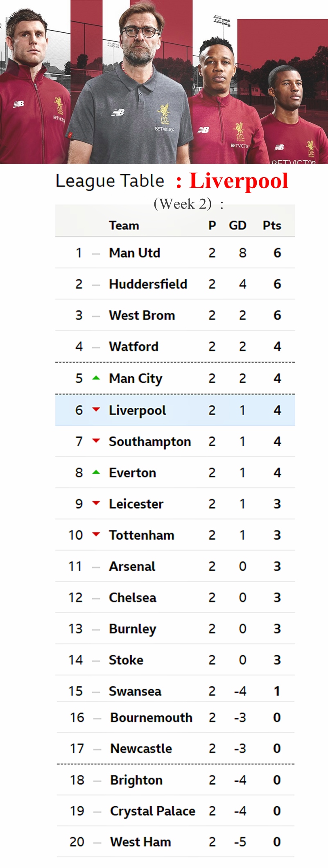Click the West Ham team name
Viewport: 328px width, 868px height.
tap(140, 842)
